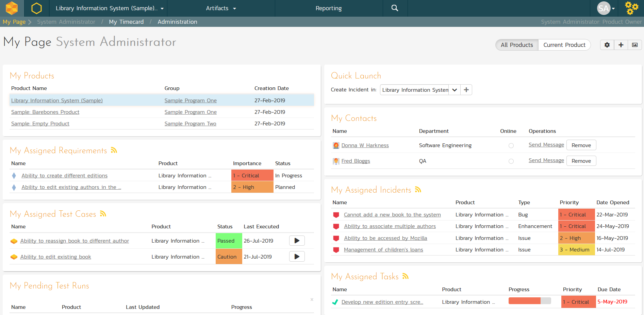Execute test case Ability to edit existing book
The height and width of the screenshot is (315, 644).
297,257
